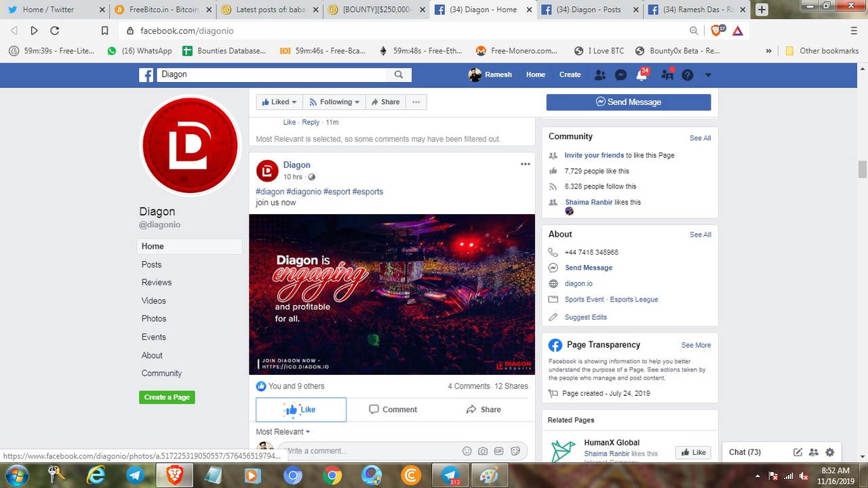Click the Telegram icon with 312 badge in taskbar
Image resolution: width=868 pixels, height=488 pixels.
tap(450, 476)
